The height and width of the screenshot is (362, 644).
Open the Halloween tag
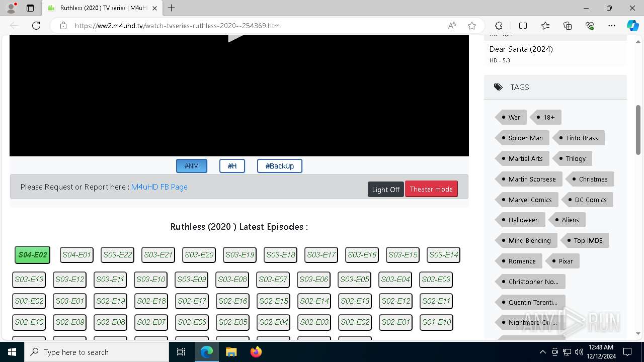click(520, 220)
